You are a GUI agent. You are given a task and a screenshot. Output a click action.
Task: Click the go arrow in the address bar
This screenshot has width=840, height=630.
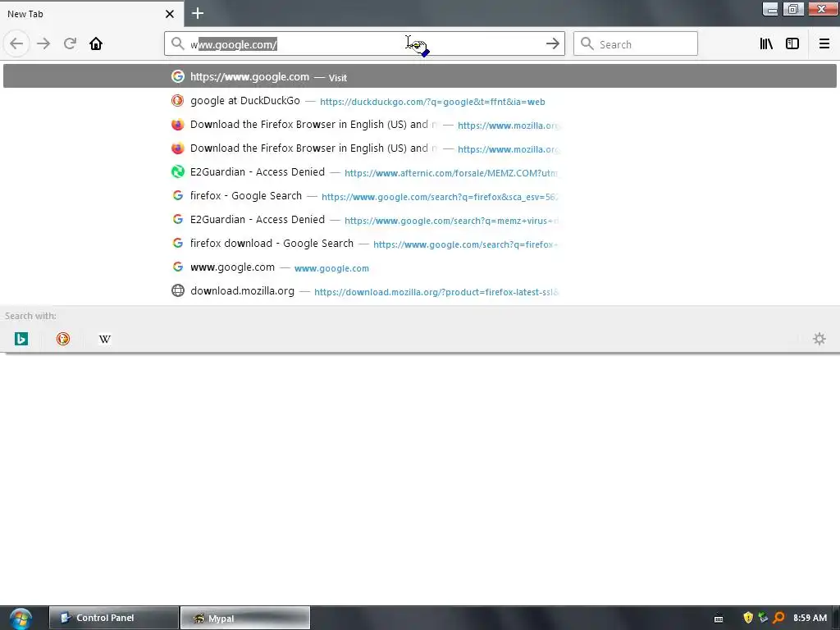click(552, 43)
